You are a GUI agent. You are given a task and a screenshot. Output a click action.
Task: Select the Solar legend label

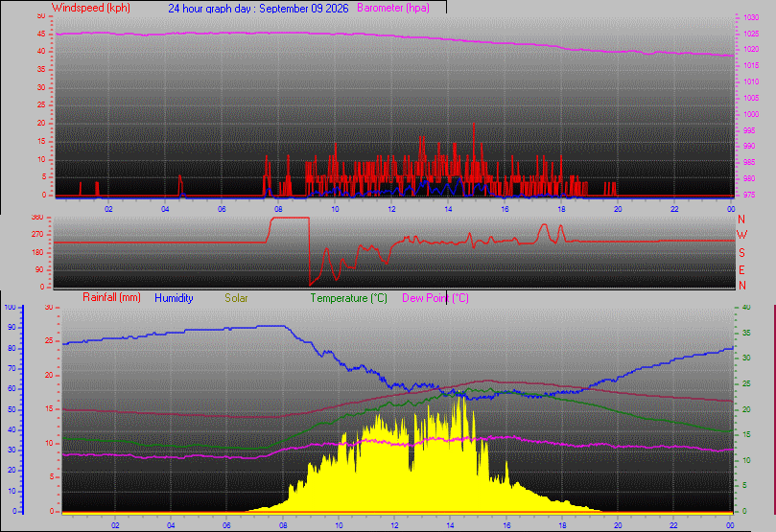236,298
